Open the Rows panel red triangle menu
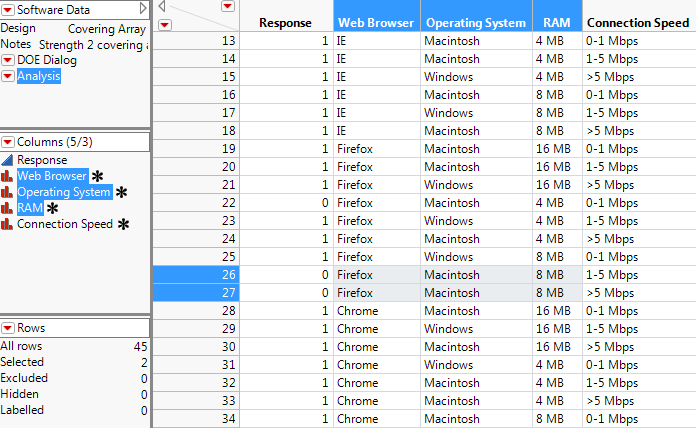 [x=8, y=328]
